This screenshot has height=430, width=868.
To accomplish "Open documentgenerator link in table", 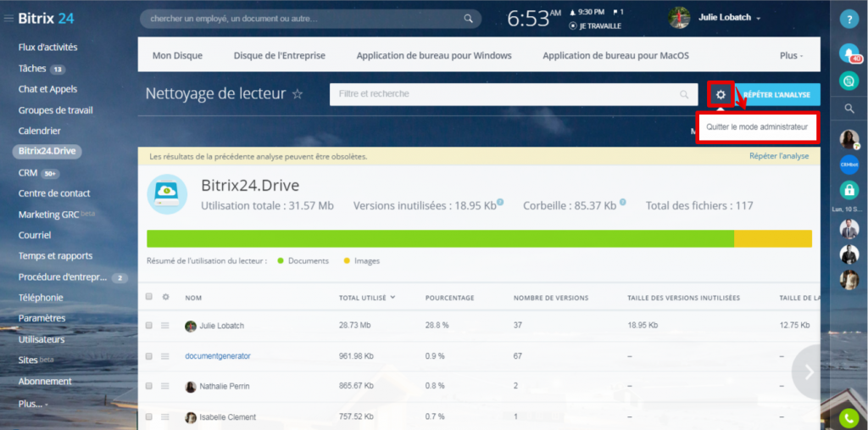I will (218, 355).
